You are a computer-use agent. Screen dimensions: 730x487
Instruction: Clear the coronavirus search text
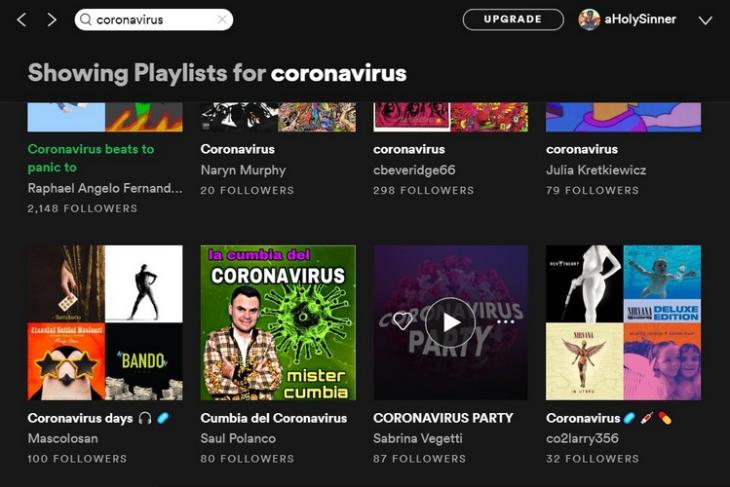pos(222,19)
